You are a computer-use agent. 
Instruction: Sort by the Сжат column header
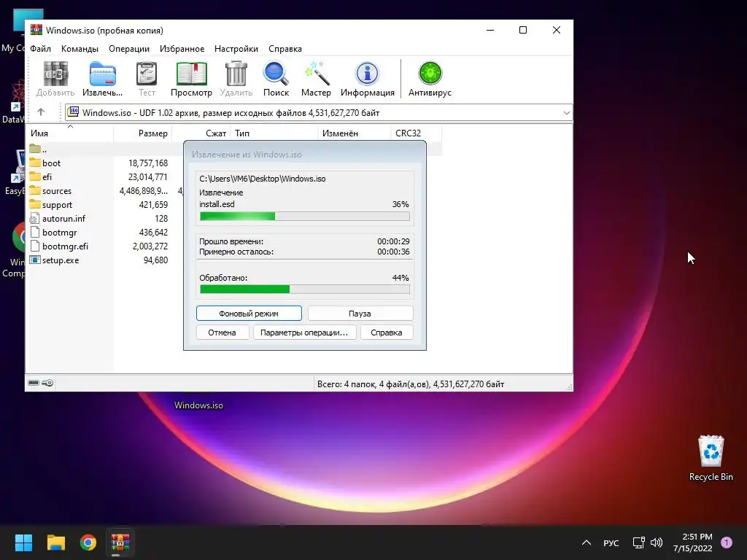201,133
